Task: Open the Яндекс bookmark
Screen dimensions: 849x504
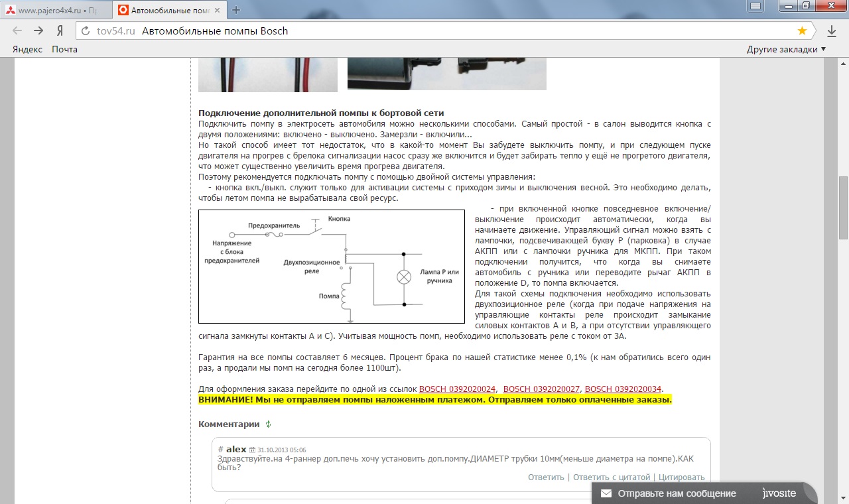Action: click(28, 49)
